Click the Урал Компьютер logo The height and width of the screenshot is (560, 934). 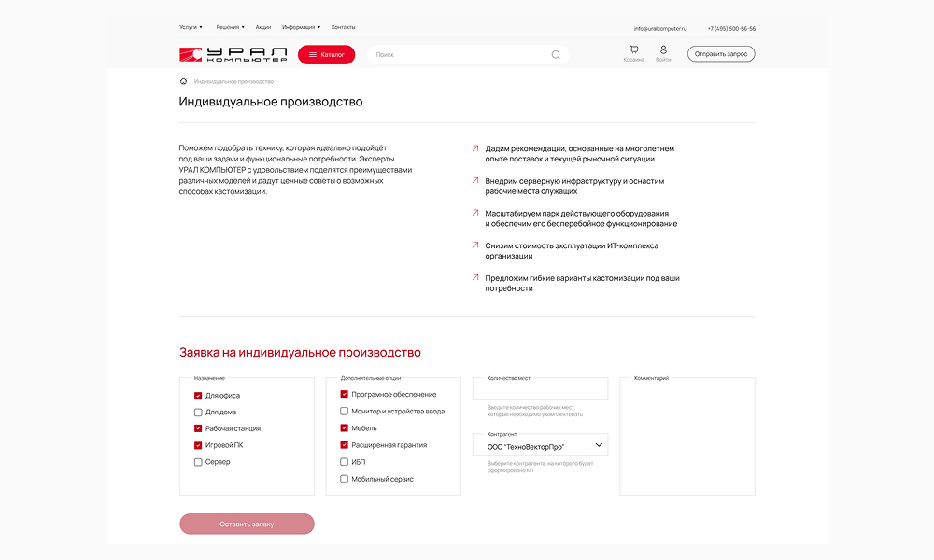point(233,55)
